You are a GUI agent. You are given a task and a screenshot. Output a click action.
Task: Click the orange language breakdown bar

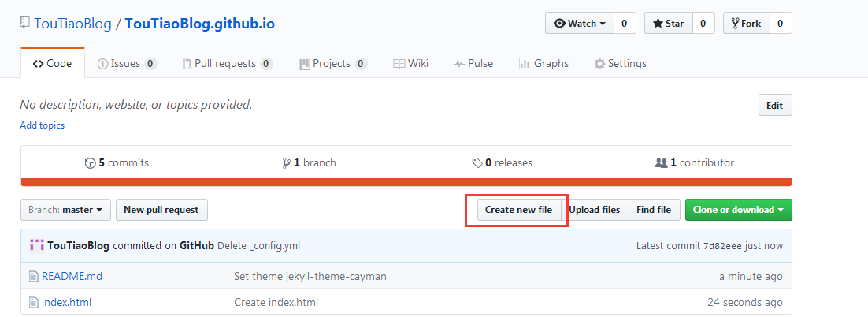[406, 182]
